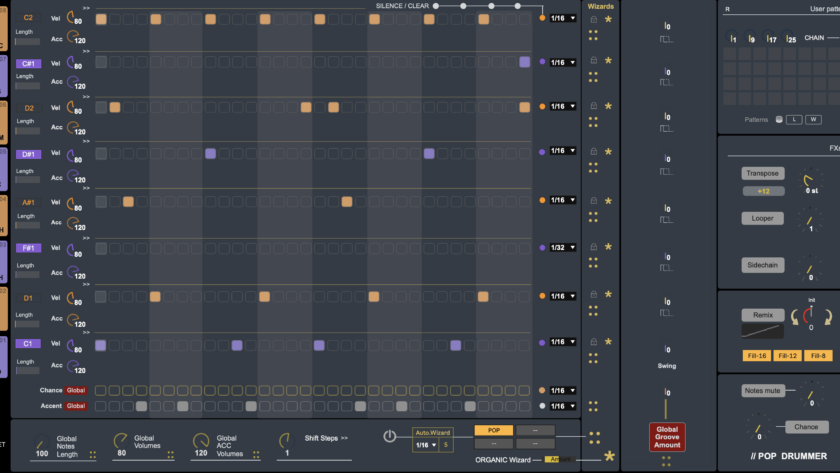Click the Transpose button
840x473 pixels.
pos(763,173)
